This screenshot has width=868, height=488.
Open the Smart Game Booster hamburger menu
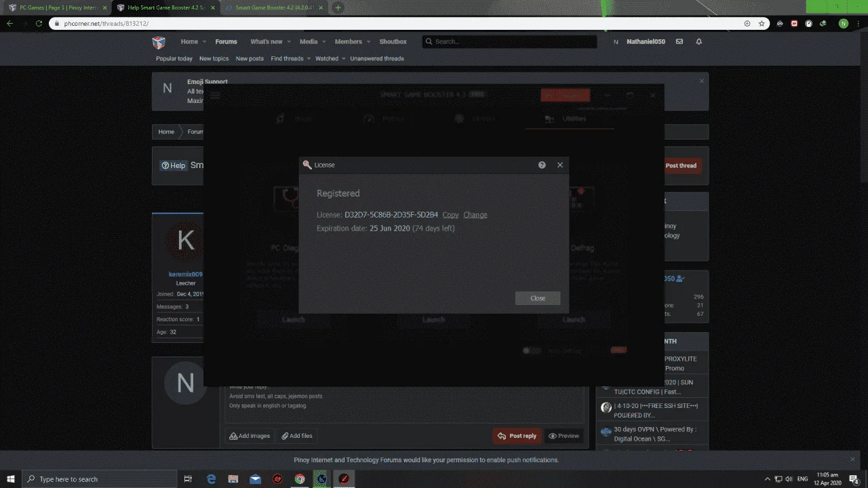click(x=215, y=96)
